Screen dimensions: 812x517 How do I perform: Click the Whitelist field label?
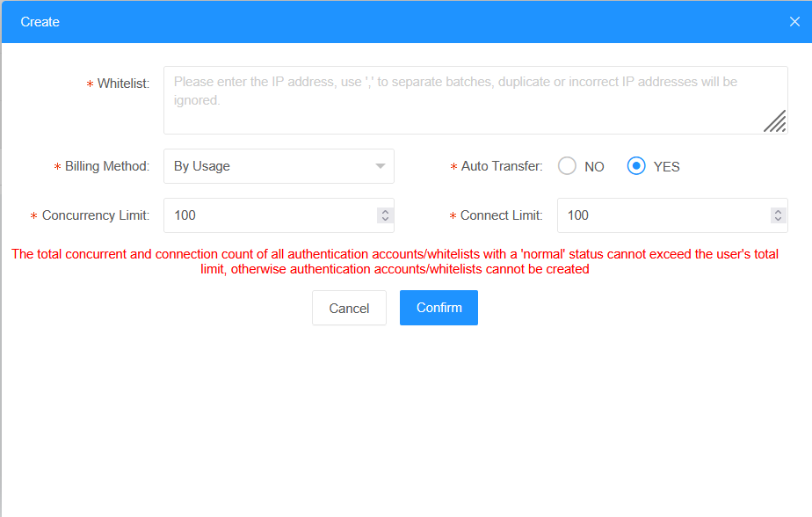[x=123, y=84]
